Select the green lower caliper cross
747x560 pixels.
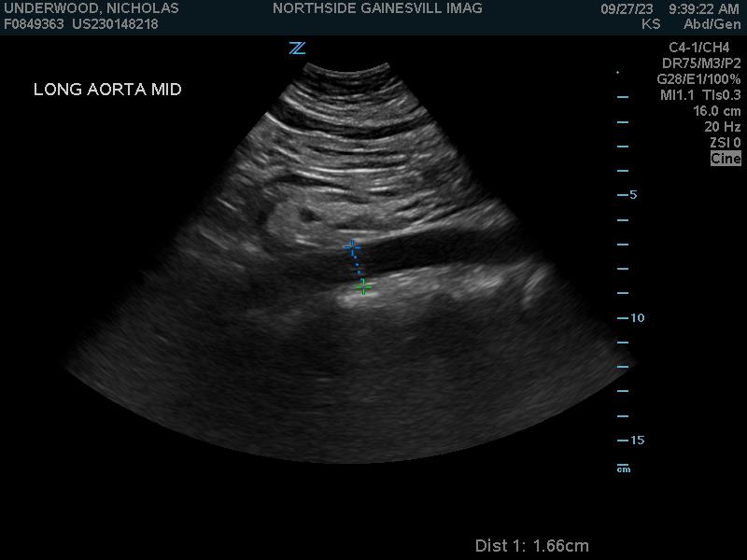tap(364, 287)
